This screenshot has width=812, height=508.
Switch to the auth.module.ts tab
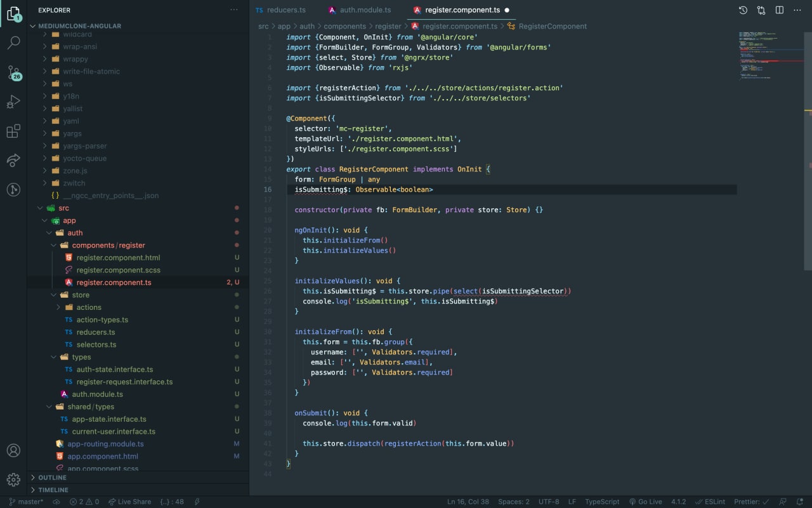point(360,10)
